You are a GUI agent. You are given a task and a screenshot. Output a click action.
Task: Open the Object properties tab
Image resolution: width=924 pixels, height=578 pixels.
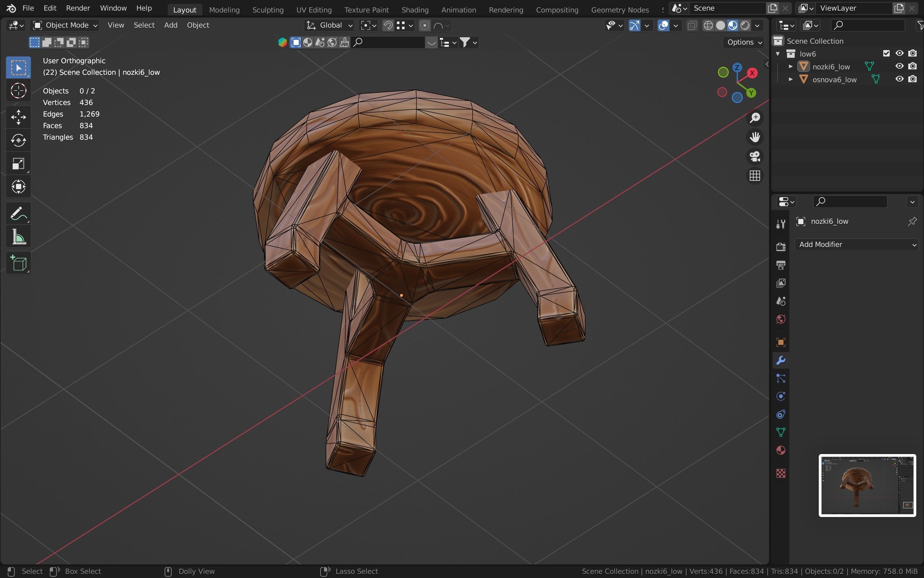pos(781,342)
